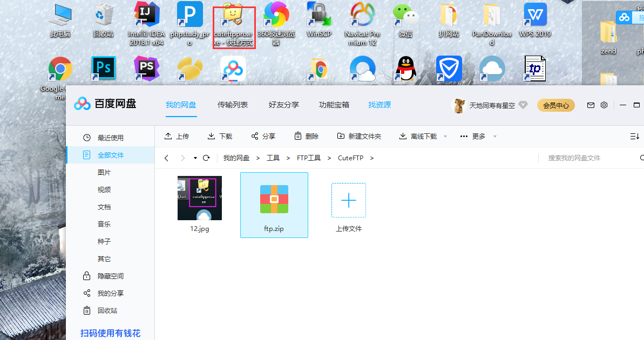Switch list view with the sort icon

coord(635,137)
